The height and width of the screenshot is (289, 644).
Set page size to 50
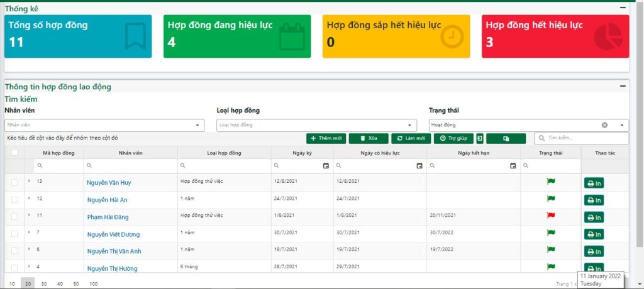point(76,284)
